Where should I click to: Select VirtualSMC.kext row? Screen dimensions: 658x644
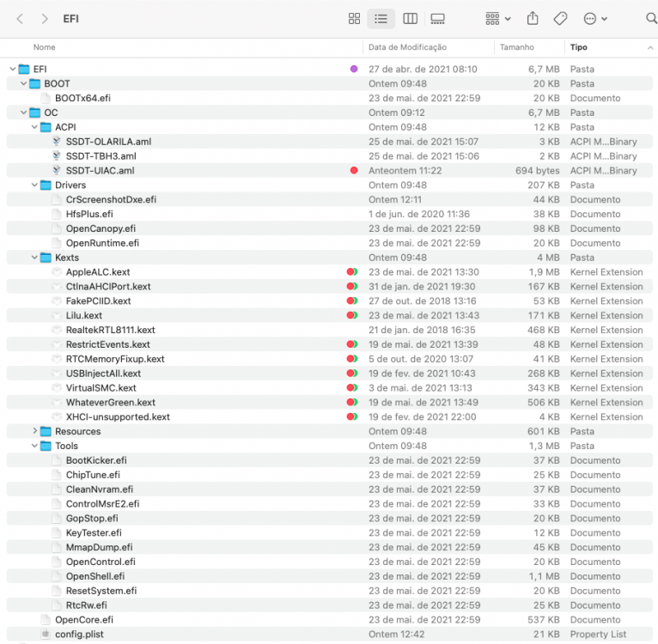click(x=329, y=387)
